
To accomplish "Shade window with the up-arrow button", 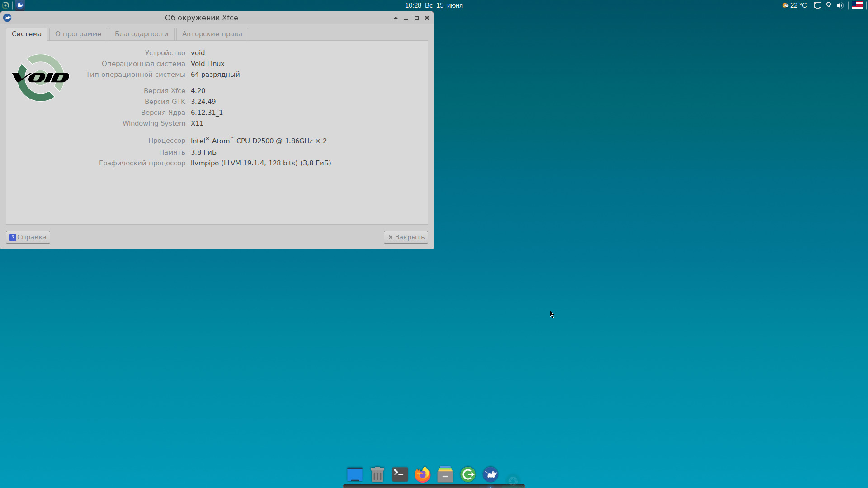I will click(x=396, y=18).
